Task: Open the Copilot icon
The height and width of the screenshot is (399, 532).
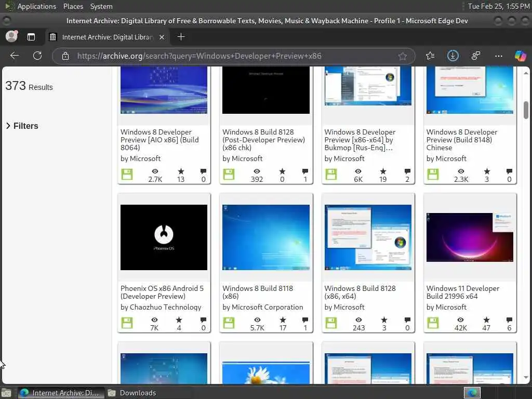Action: point(520,56)
